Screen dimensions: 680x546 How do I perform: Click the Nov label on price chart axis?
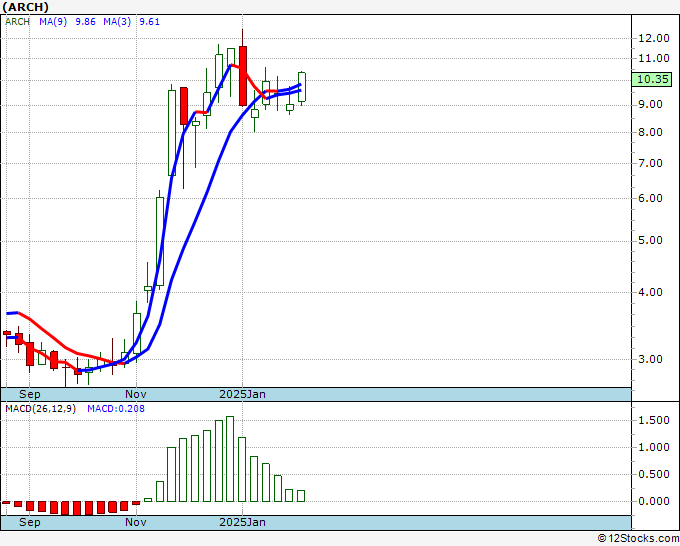(136, 394)
